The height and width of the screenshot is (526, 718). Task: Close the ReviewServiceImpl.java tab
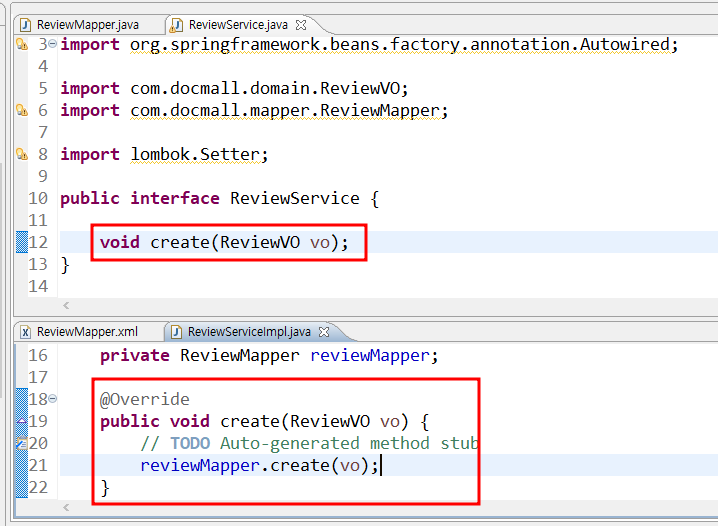pos(324,331)
